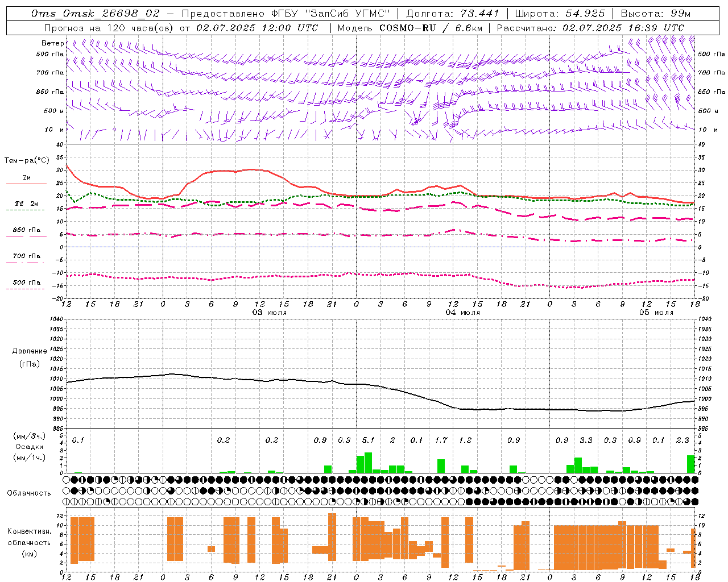
Task: Click the precipitation total 3.3
Action: tap(586, 440)
